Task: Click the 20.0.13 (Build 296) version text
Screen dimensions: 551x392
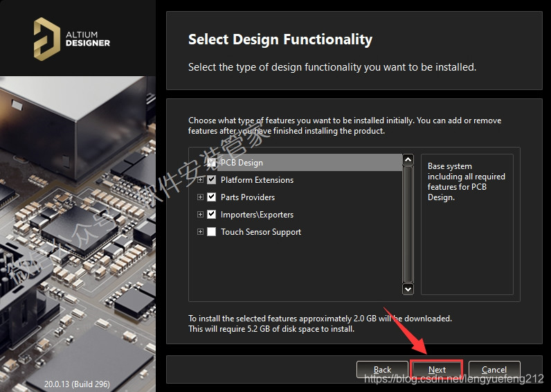Action: click(x=77, y=384)
